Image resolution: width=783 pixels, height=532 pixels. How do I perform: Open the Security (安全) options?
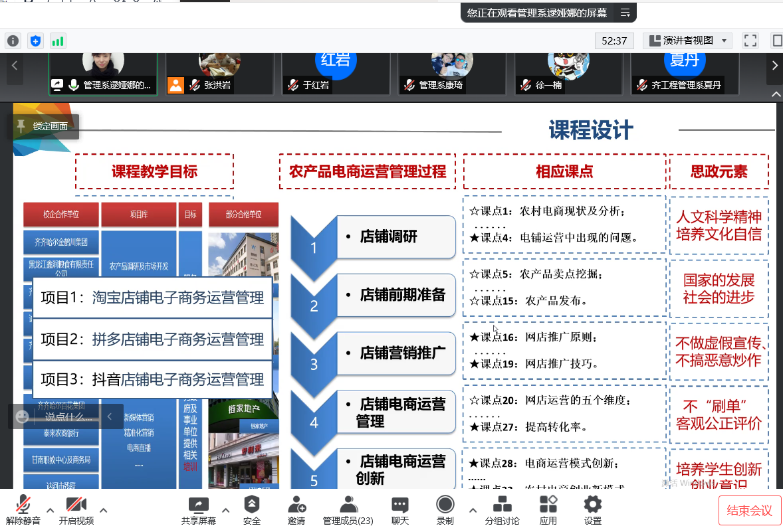pyautogui.click(x=252, y=510)
